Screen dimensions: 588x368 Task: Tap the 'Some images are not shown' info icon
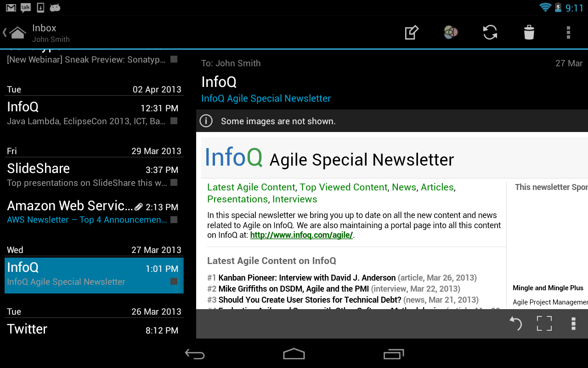pyautogui.click(x=206, y=121)
